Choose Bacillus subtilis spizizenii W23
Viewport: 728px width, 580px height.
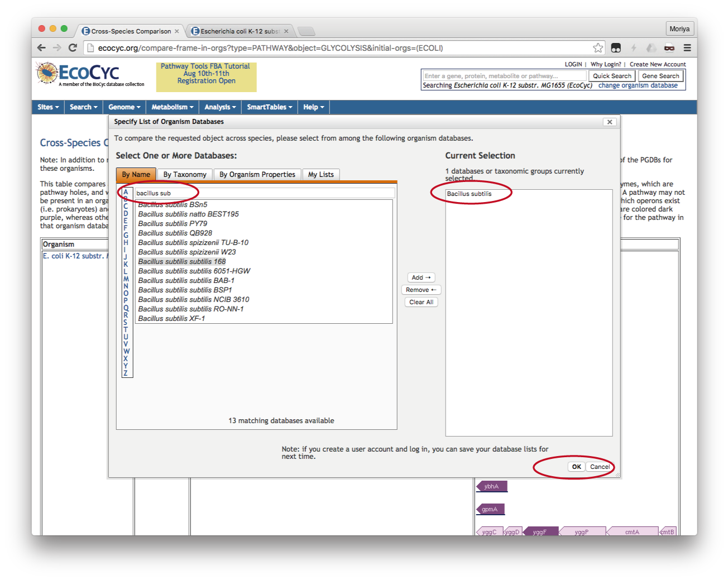[187, 252]
